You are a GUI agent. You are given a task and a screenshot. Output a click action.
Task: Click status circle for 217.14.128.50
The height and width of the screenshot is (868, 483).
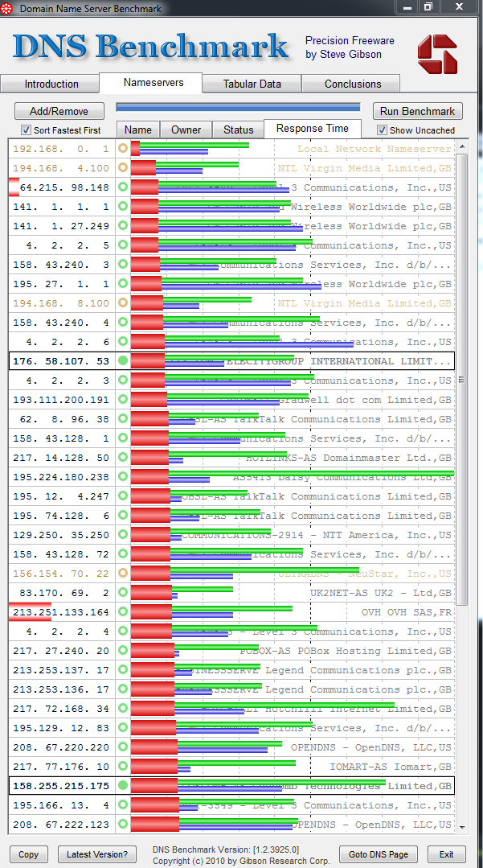[123, 458]
